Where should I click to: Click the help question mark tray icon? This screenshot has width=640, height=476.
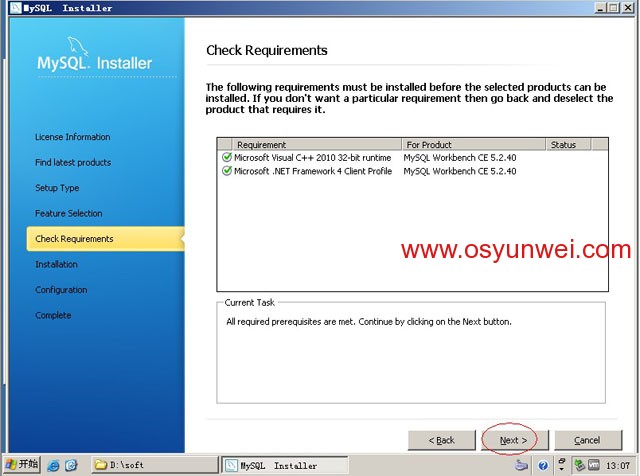coord(543,465)
